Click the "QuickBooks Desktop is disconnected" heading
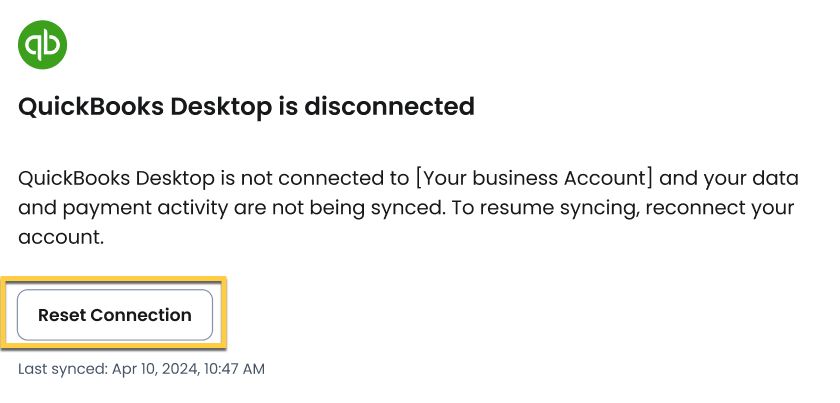 coord(246,106)
